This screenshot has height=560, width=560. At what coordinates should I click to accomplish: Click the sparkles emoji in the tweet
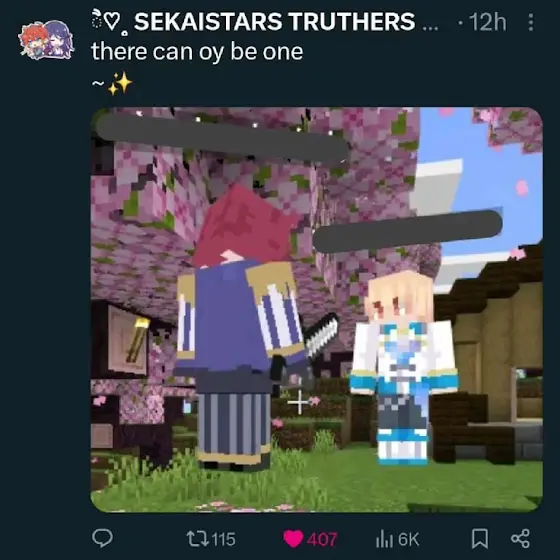(120, 84)
